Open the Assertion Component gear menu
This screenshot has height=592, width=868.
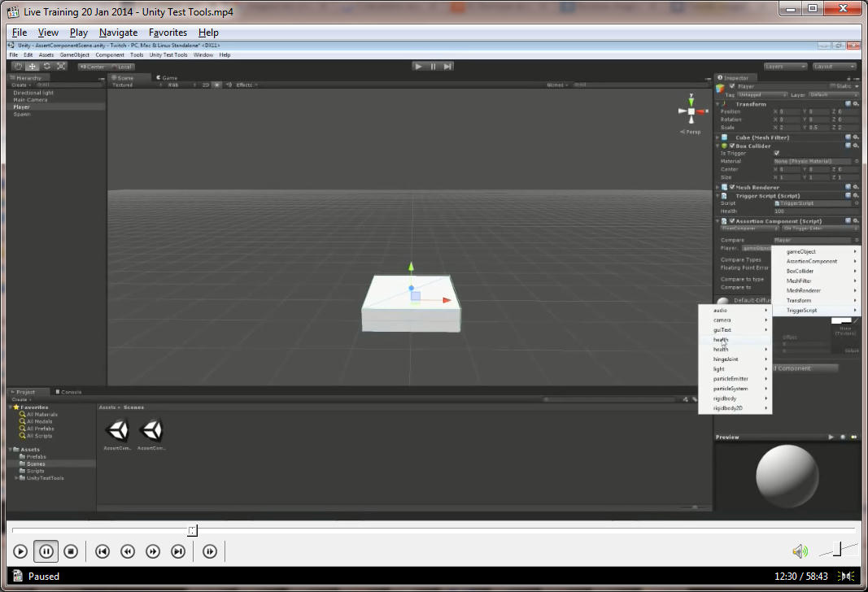point(856,220)
